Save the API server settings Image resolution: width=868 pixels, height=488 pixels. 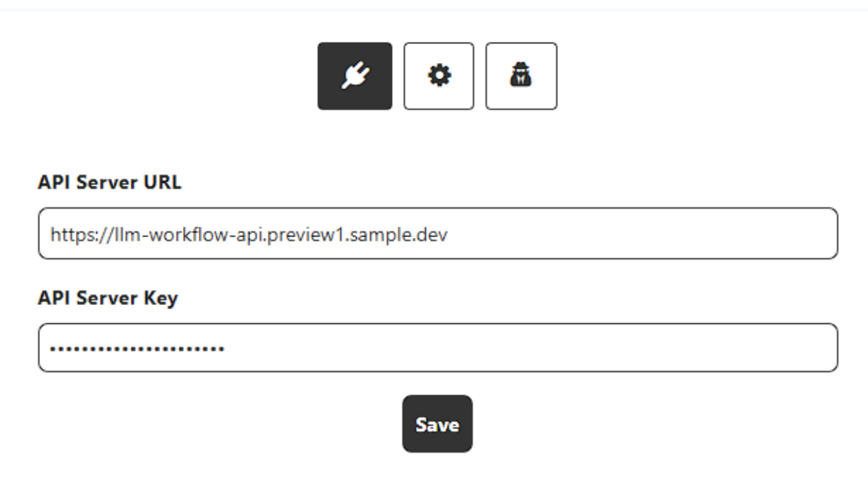(x=437, y=424)
